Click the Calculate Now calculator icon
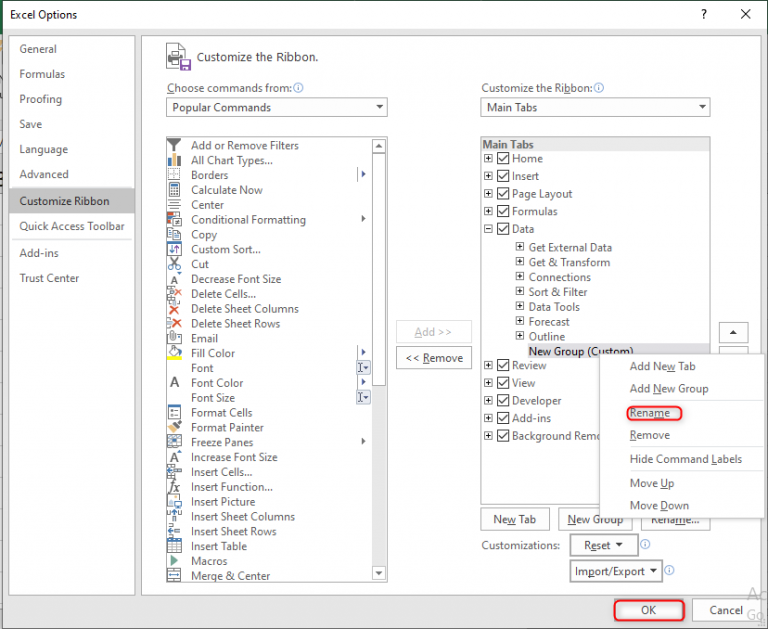The height and width of the screenshot is (629, 768). tap(174, 190)
